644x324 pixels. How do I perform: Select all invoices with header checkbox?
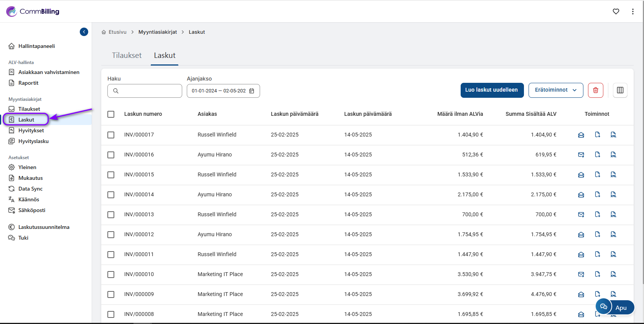coord(111,114)
